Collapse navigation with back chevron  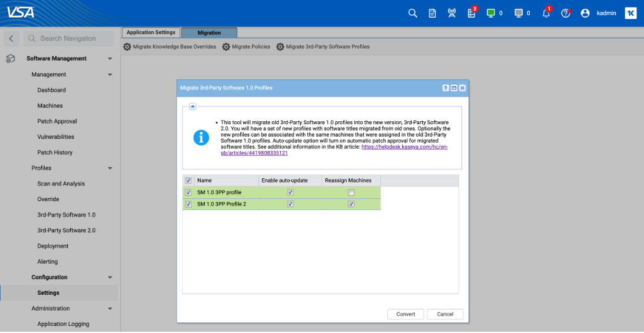pyautogui.click(x=11, y=39)
